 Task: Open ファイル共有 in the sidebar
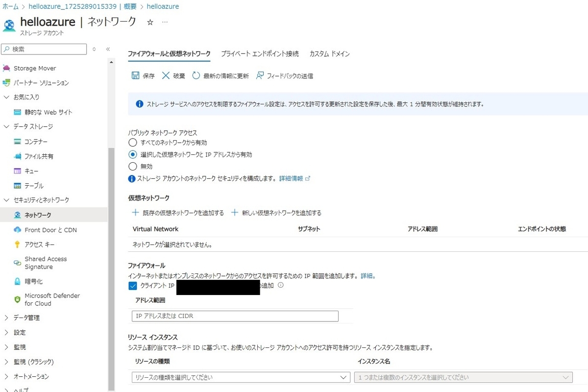click(x=39, y=156)
